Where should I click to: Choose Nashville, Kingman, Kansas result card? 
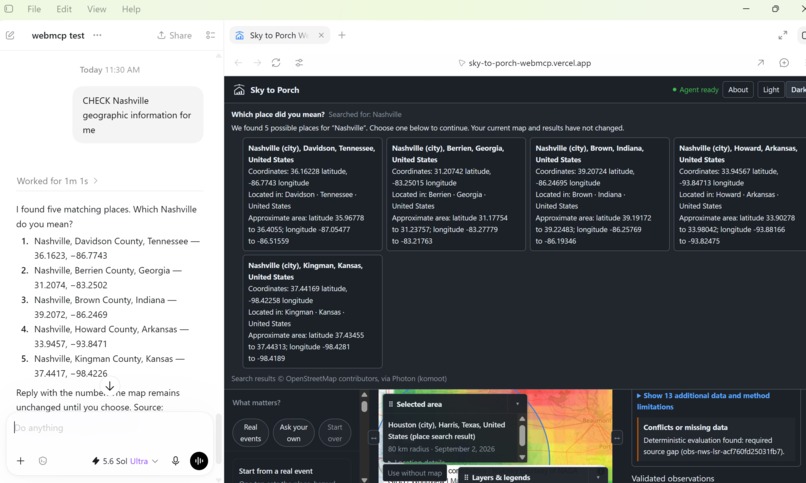[x=313, y=311]
